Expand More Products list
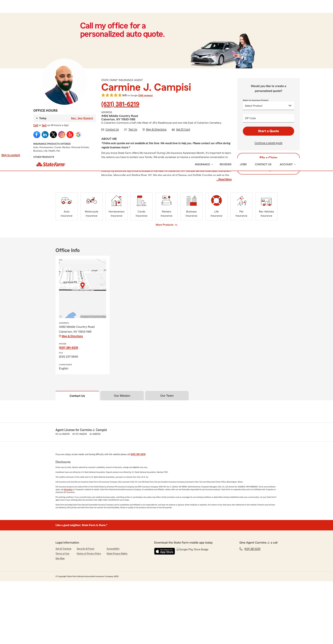333x644 pixels. click(166, 225)
